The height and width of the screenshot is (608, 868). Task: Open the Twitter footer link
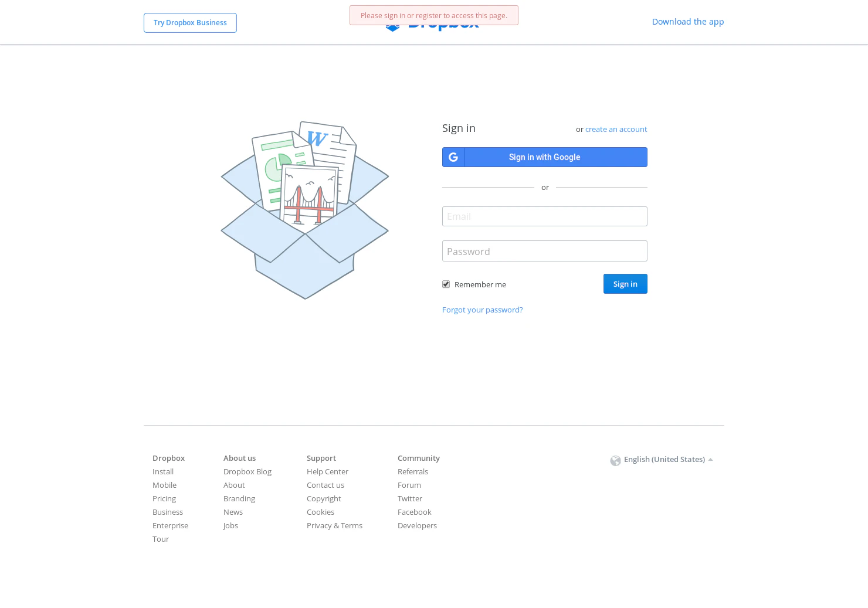pyautogui.click(x=410, y=498)
